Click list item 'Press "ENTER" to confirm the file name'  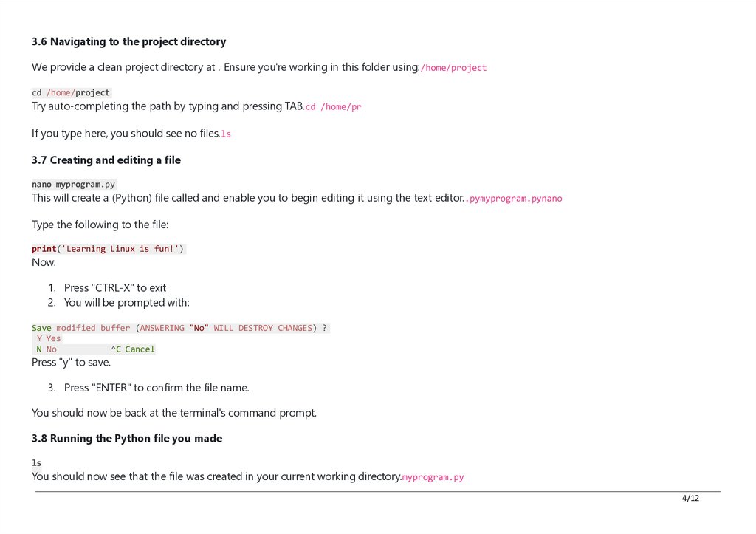click(x=157, y=388)
